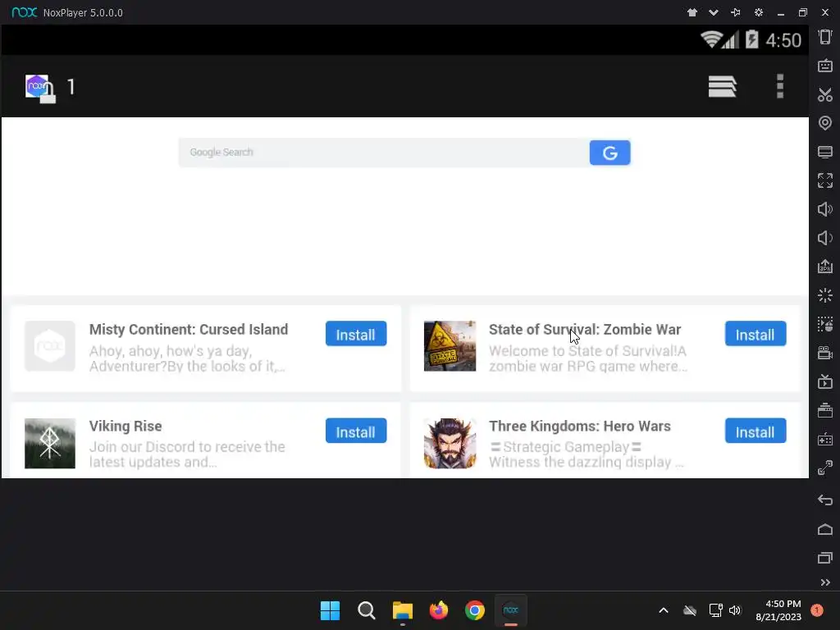Click Misty Continent: Cursed Island title
The width and height of the screenshot is (840, 630).
click(x=189, y=330)
